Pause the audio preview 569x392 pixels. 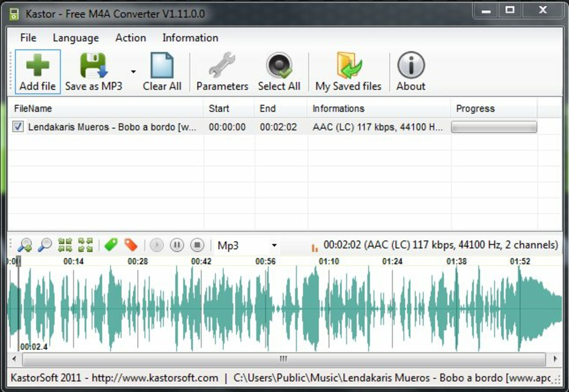177,245
